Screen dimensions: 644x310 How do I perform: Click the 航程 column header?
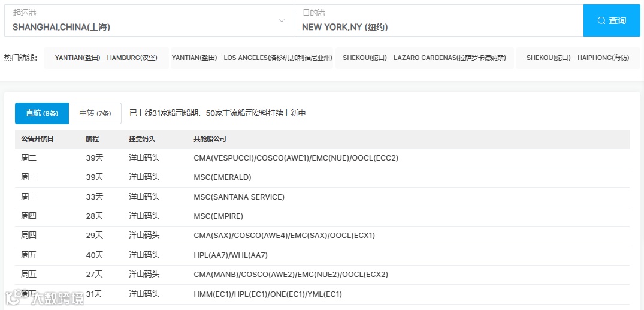click(93, 139)
